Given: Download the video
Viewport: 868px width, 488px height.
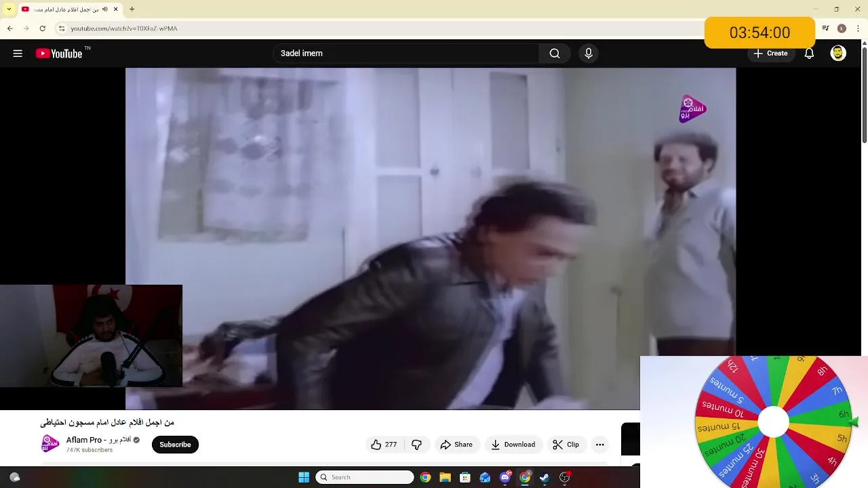Looking at the screenshot, I should point(513,445).
